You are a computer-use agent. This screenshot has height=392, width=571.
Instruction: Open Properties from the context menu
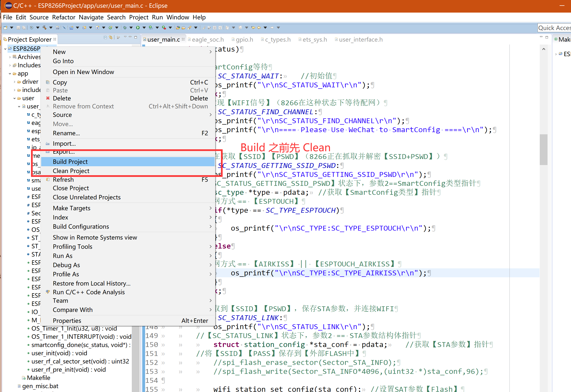[x=67, y=321]
